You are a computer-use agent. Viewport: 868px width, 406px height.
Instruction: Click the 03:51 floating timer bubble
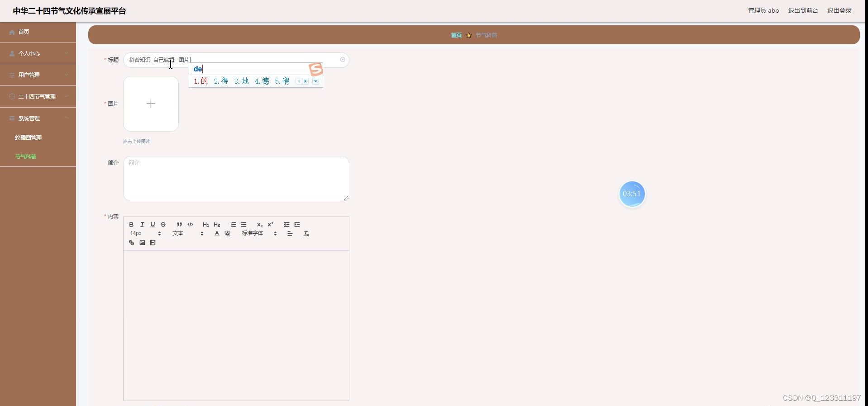point(632,194)
